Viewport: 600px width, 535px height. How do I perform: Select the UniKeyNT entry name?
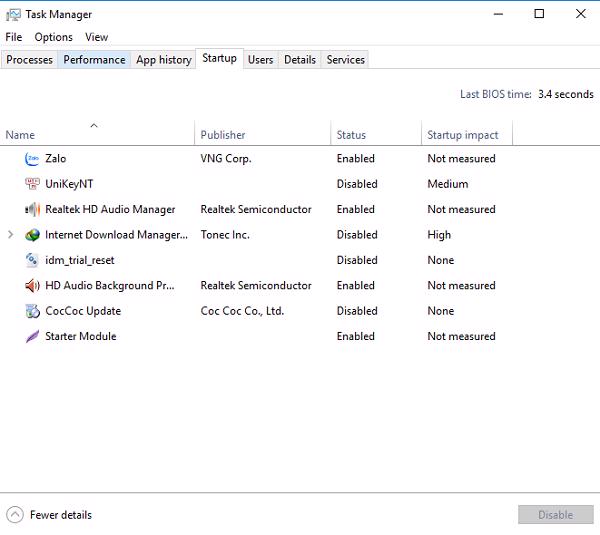point(69,184)
